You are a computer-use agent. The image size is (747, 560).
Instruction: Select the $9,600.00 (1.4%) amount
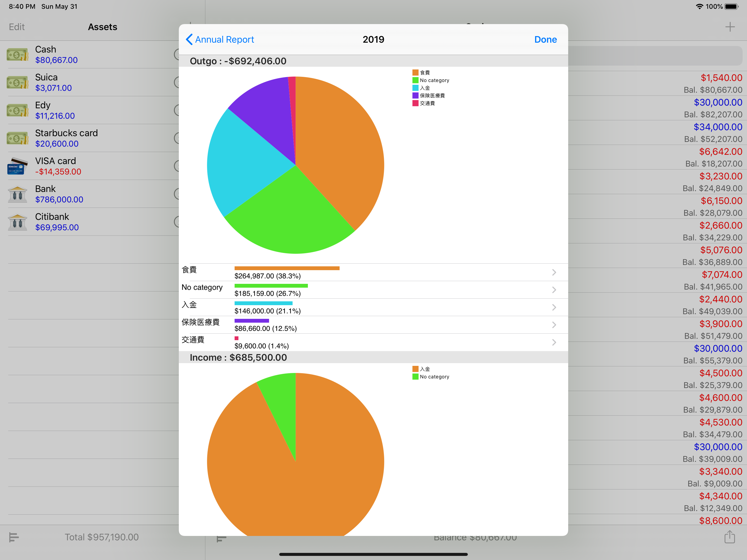pos(262,346)
